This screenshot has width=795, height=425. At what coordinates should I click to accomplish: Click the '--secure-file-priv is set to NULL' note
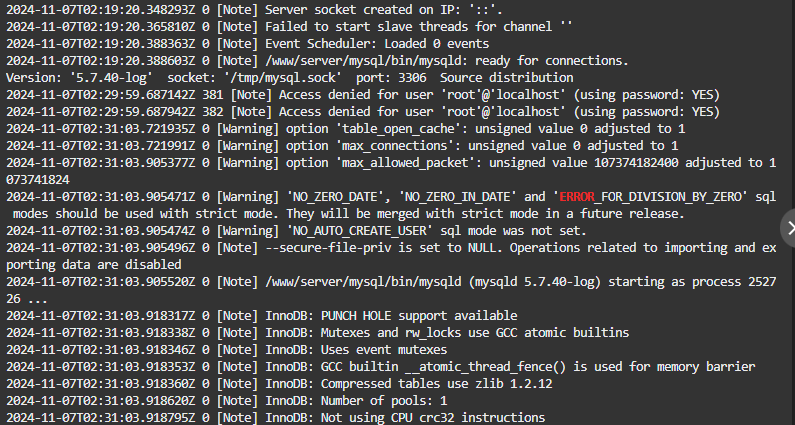[400, 247]
